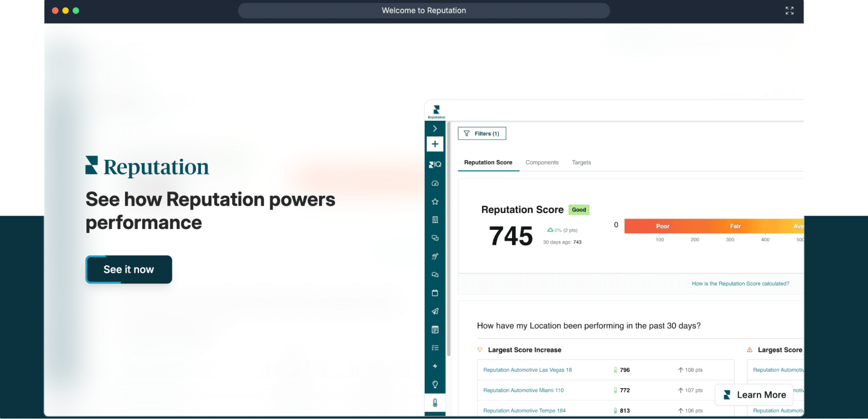Open the building listings icon

[x=435, y=220]
